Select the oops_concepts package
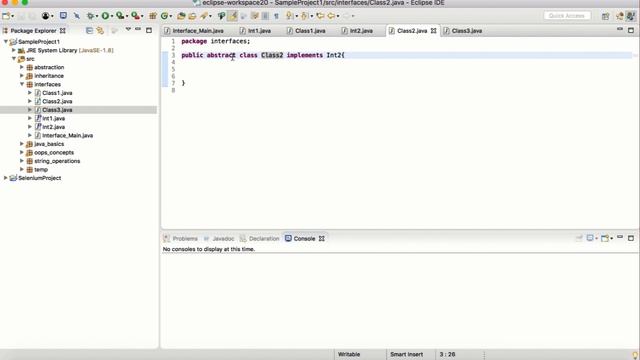 pyautogui.click(x=54, y=152)
